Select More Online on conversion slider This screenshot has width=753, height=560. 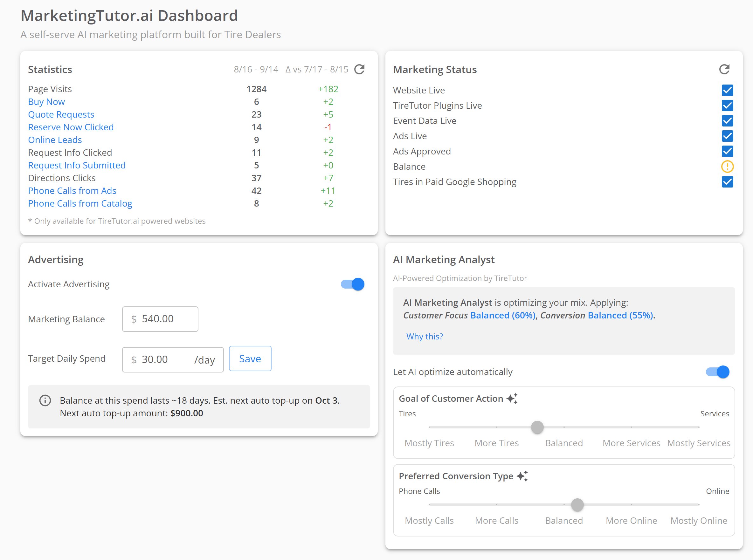(631, 521)
